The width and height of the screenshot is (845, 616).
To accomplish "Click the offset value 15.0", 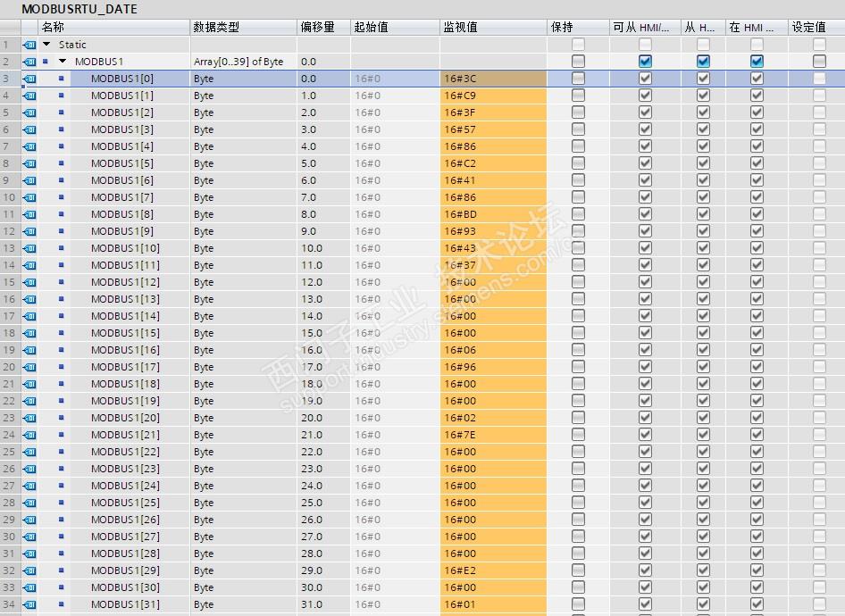I will pos(312,333).
